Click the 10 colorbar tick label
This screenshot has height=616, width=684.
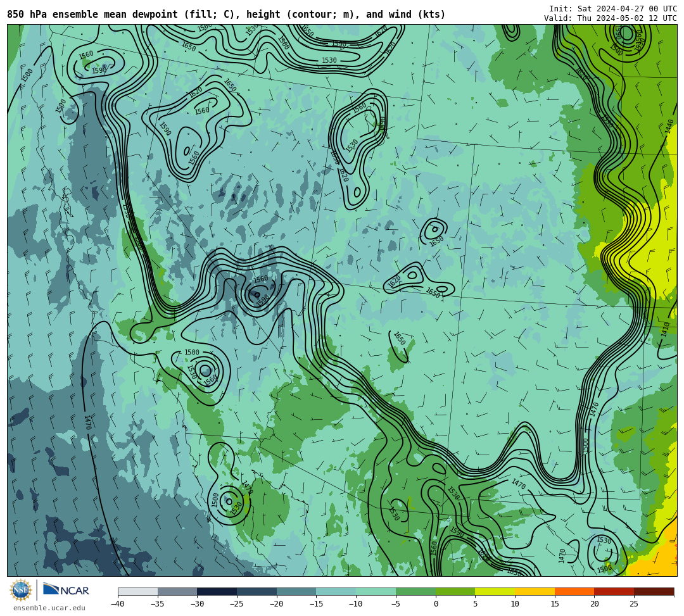click(515, 604)
